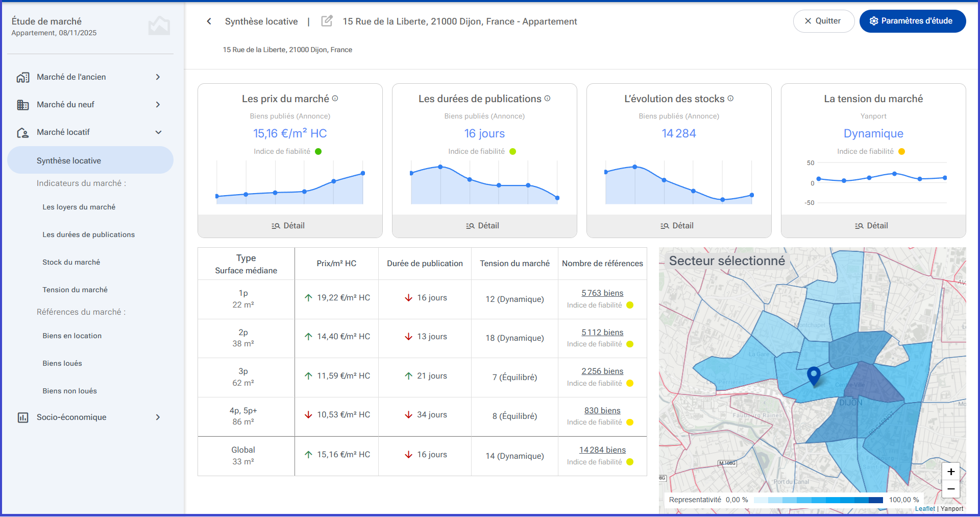980x517 pixels.
Task: Click info icon beside L'évolution des stocks
Action: tap(730, 98)
